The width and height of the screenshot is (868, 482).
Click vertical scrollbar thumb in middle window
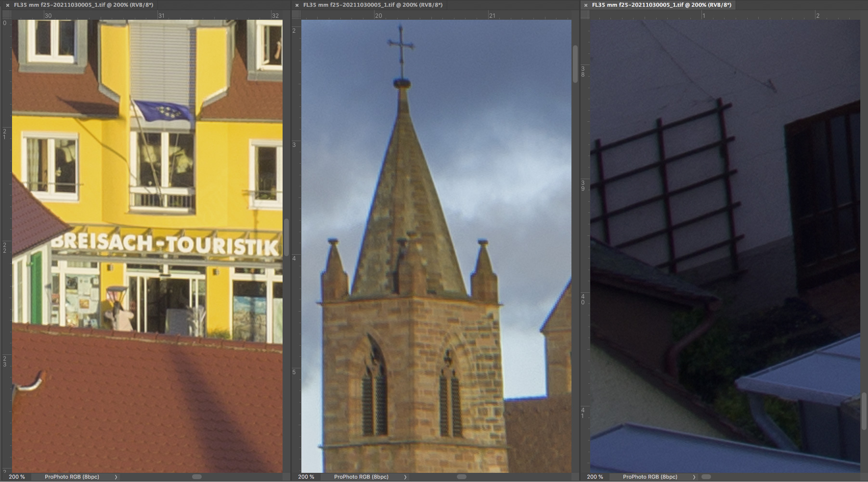[x=575, y=64]
